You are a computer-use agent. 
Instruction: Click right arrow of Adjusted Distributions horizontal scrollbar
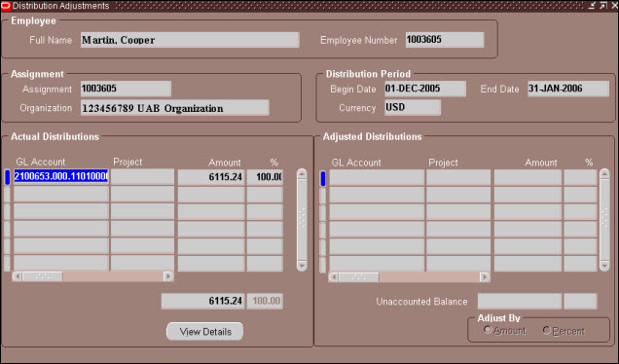pos(485,277)
